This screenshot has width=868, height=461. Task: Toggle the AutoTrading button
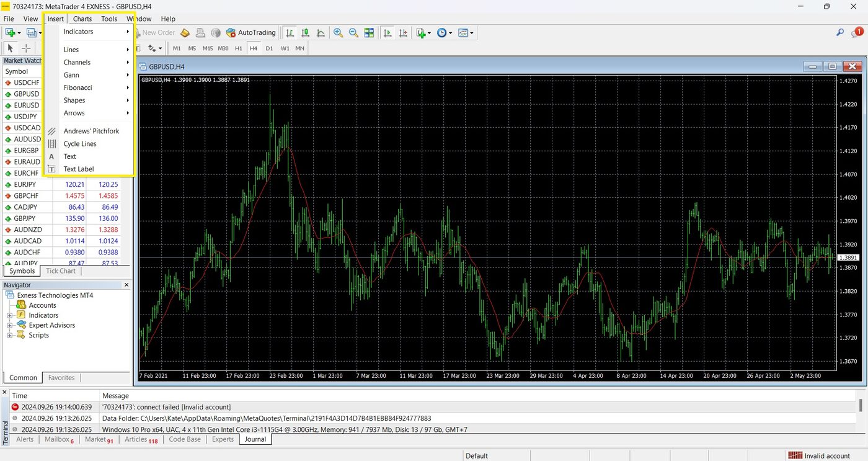(250, 32)
